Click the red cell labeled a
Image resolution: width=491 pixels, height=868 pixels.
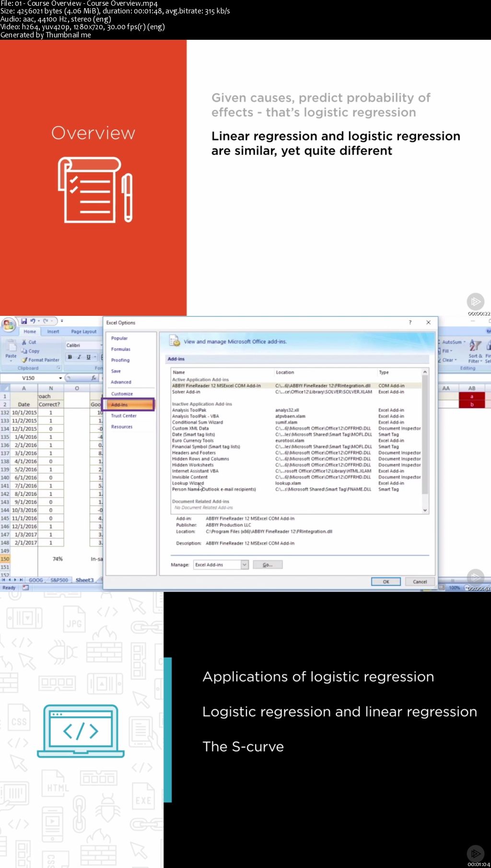pos(472,396)
